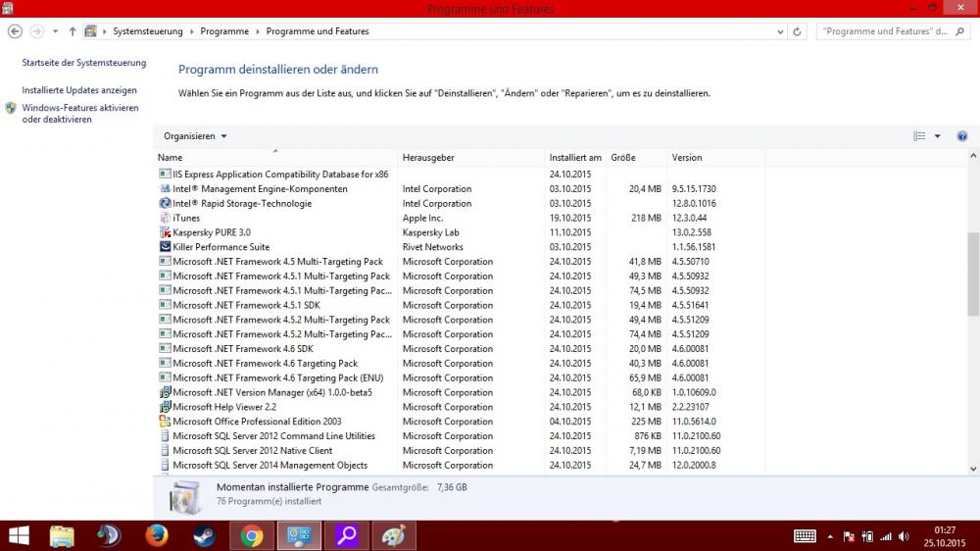Screen dimensions: 980x551
Task: Open recent locations dropdown beside forward arrow
Action: (55, 31)
